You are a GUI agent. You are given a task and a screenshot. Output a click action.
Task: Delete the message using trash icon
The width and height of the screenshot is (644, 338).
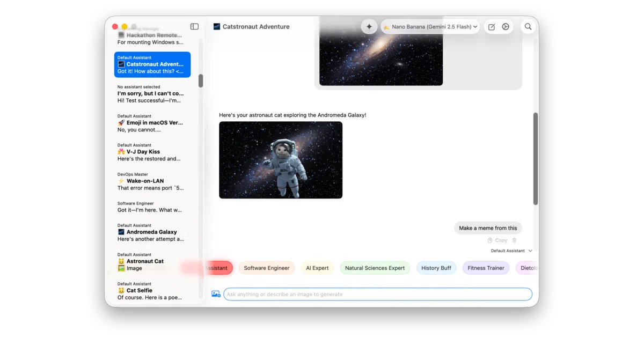(514, 240)
